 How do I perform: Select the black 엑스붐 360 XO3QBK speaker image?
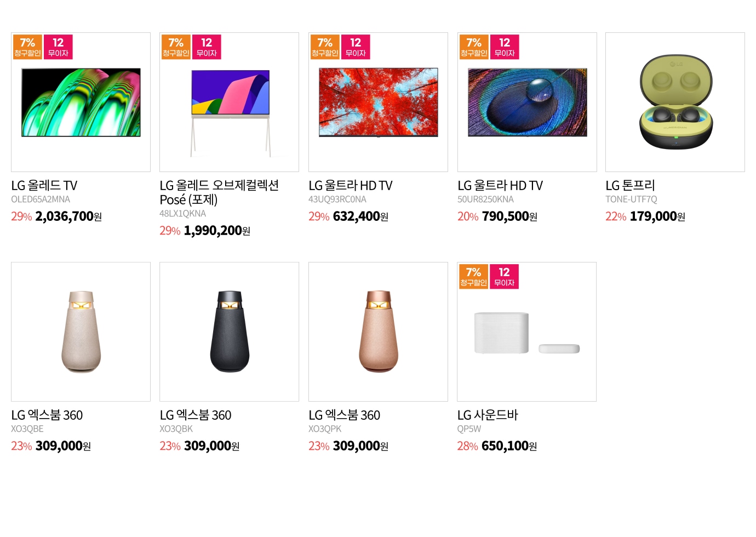click(229, 332)
